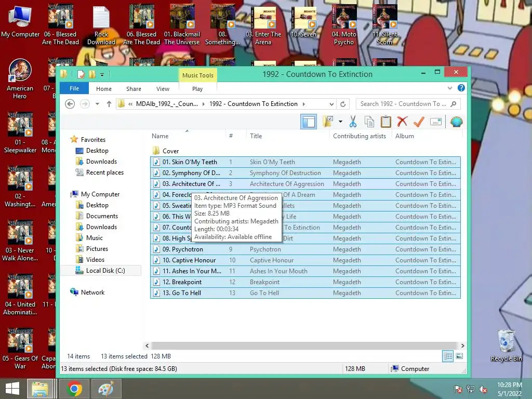Open Recent places in navigation pane

(105, 172)
